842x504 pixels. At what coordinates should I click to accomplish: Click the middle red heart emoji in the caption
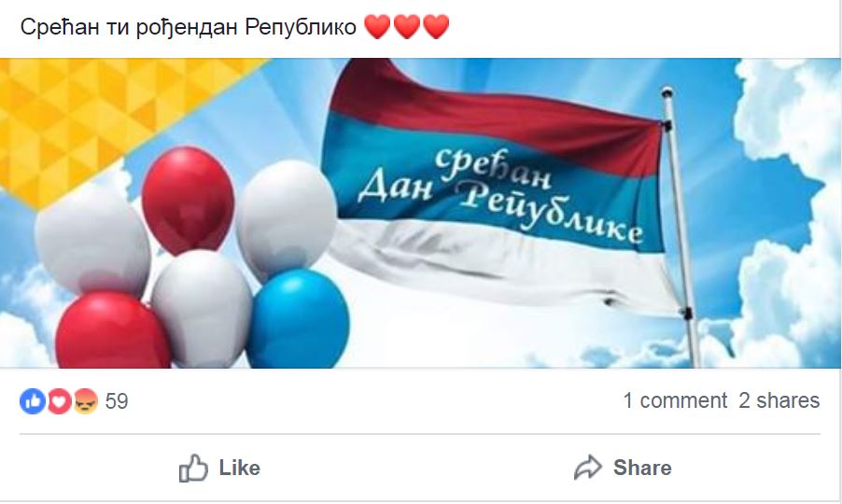tap(407, 27)
